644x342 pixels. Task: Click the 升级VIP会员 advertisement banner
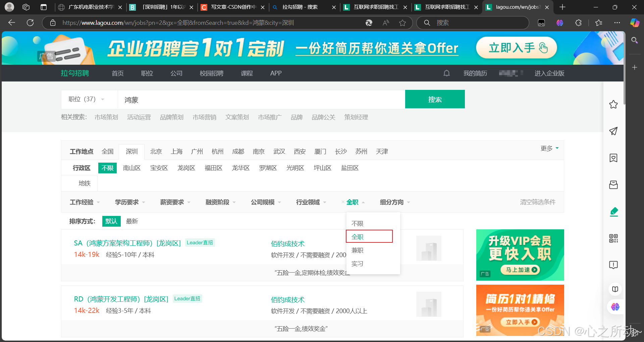[x=520, y=255]
